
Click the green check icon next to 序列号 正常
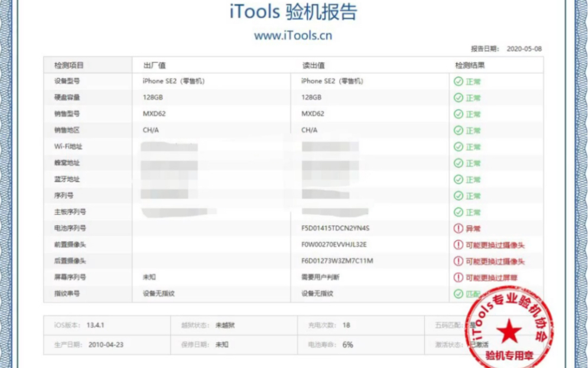458,196
